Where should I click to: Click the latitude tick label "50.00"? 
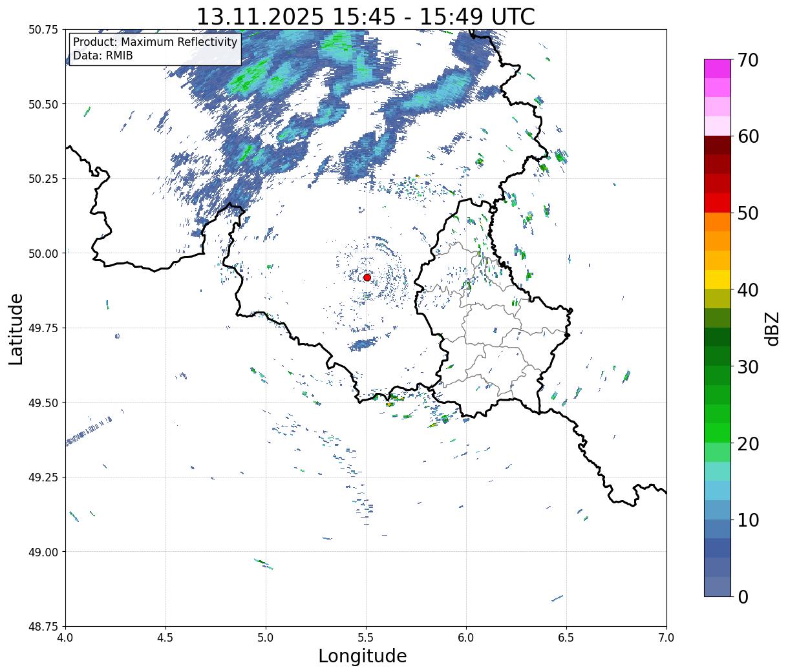pyautogui.click(x=43, y=253)
